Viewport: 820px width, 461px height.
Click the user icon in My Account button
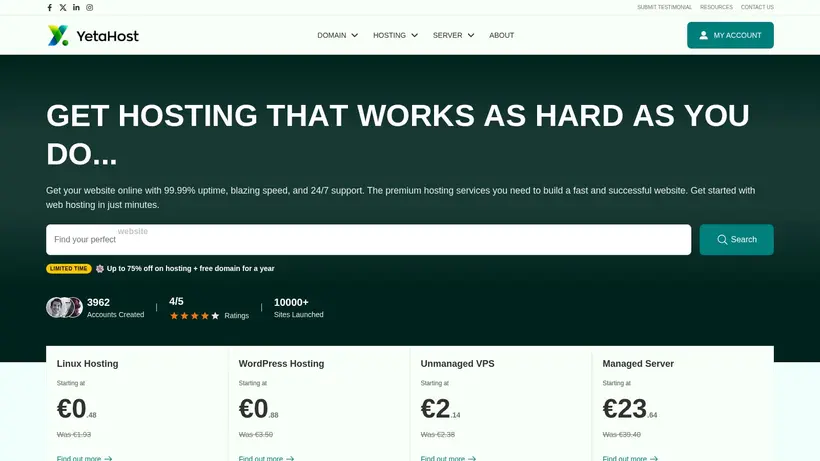[703, 35]
